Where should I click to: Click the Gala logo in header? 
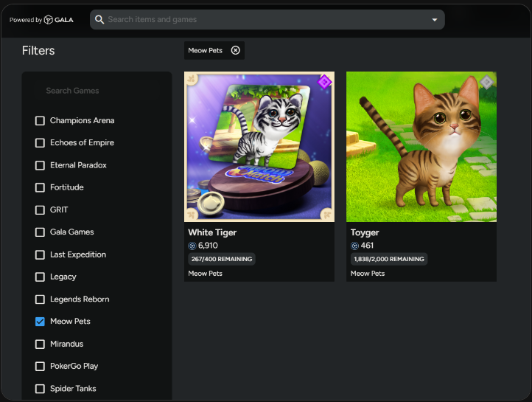[59, 20]
